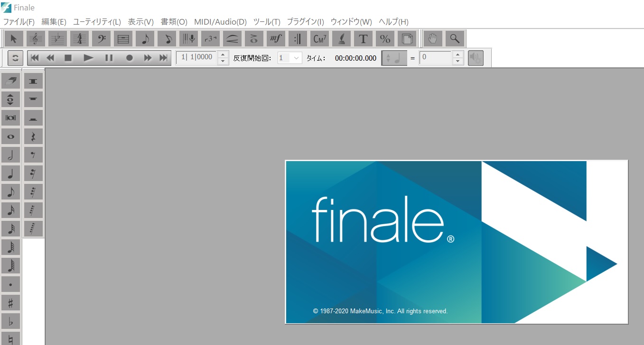Screen dimensions: 644x345
Task: Choose the whole rest
Action: pos(33,100)
